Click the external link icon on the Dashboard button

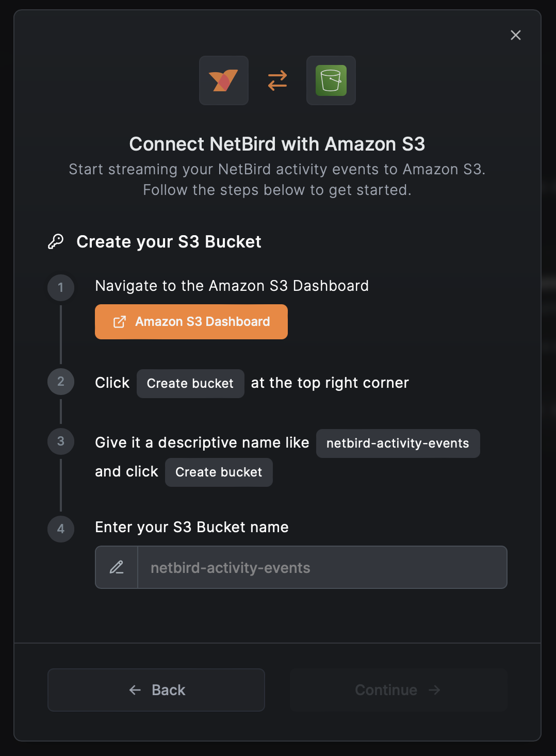point(120,321)
